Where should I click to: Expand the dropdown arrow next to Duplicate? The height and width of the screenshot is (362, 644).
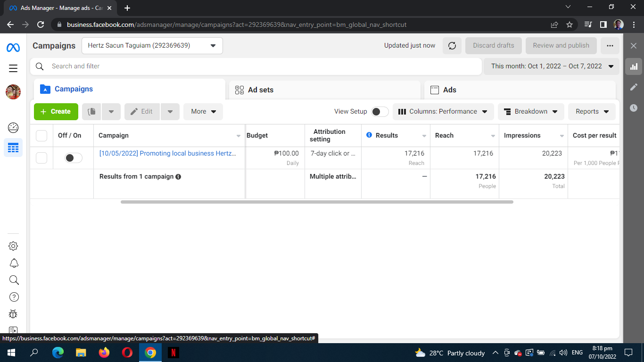pyautogui.click(x=111, y=112)
